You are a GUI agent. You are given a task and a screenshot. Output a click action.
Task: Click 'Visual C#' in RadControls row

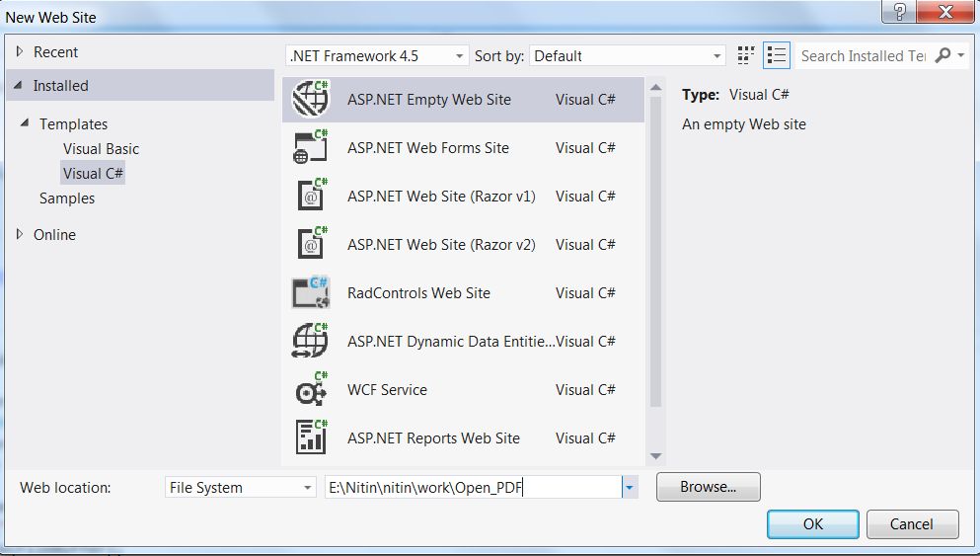point(585,292)
